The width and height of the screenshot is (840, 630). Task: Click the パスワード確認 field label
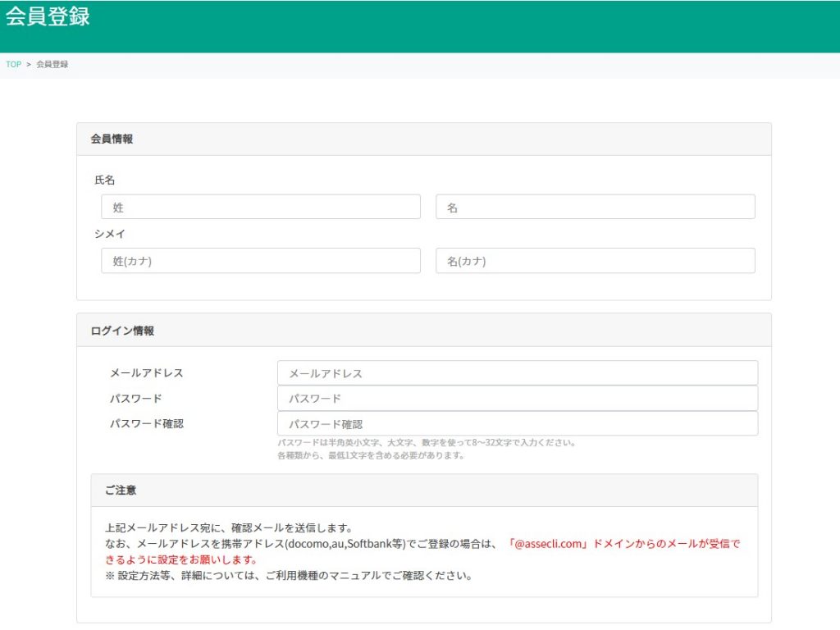point(146,424)
